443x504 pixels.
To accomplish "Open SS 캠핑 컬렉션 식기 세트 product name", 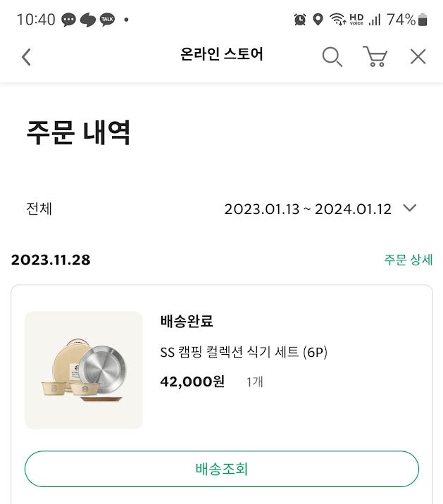I will (244, 352).
